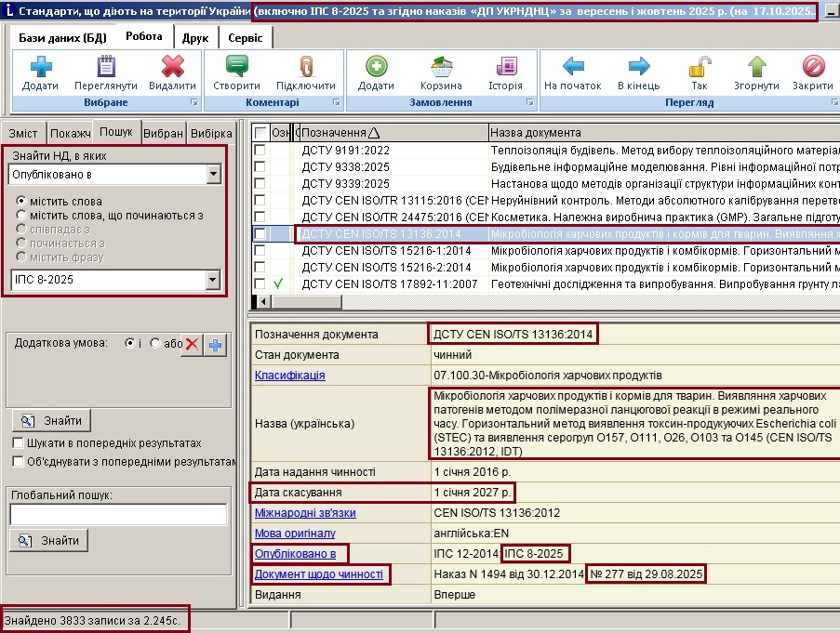Open the 'ІПС 8-2025' combo box list
Screen dimensions: 840x633
[213, 279]
